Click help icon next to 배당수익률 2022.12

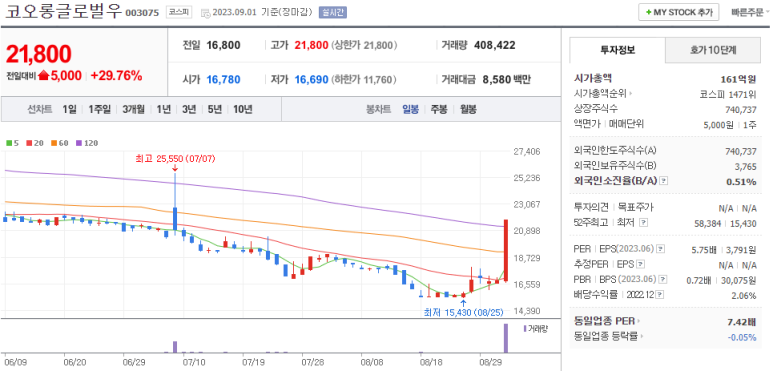660,295
